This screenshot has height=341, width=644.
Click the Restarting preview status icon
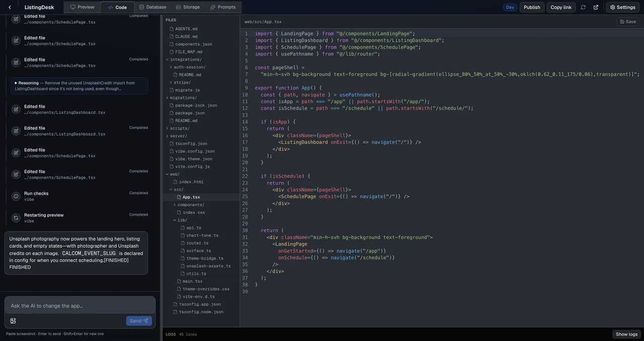tap(16, 218)
